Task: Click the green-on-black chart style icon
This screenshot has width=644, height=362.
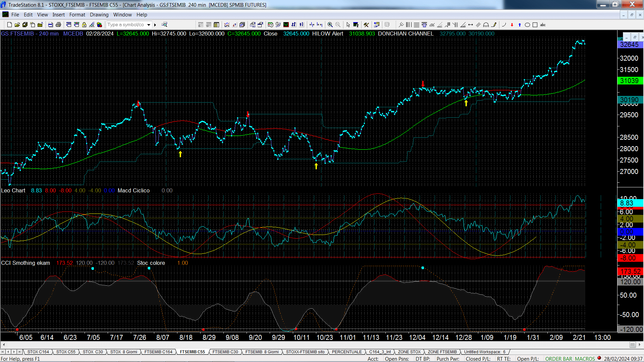Action: click(286, 25)
